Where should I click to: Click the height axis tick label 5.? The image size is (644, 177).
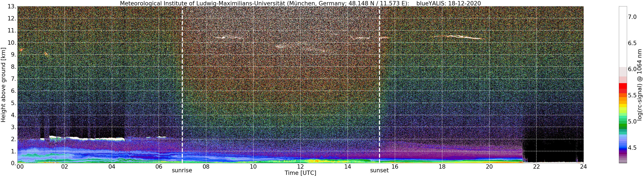[x=14, y=103]
